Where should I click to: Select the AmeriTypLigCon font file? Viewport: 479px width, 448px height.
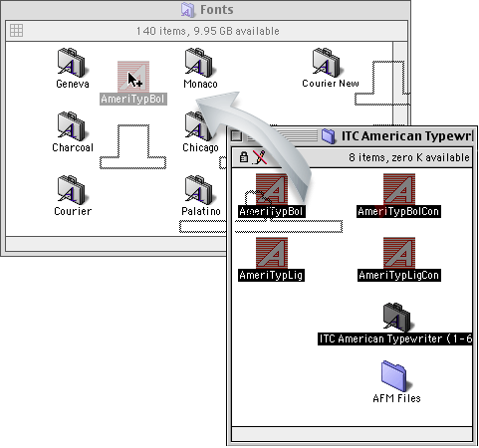399,253
